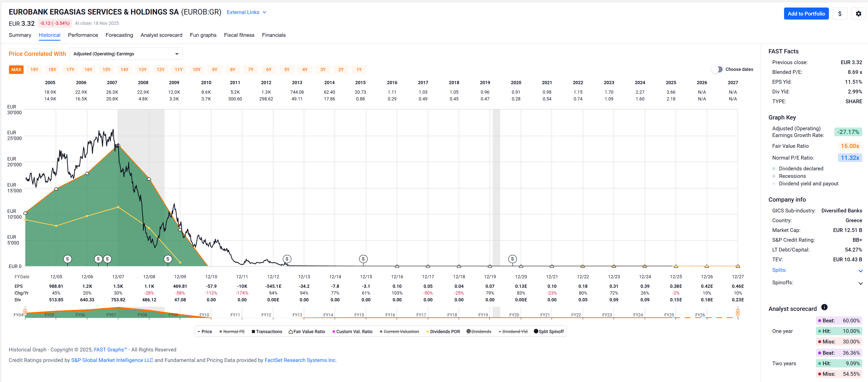This screenshot has width=868, height=382.
Task: Click fair value triangle at 2007 peak
Action: tap(118, 145)
